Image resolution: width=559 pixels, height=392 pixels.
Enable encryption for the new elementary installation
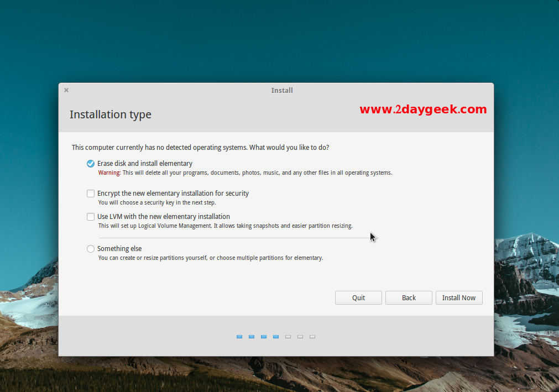(x=91, y=194)
